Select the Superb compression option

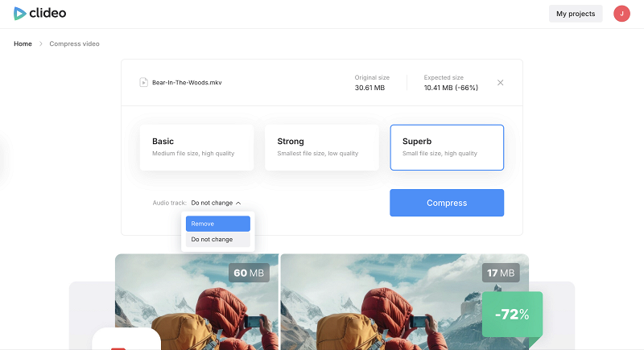(x=447, y=147)
